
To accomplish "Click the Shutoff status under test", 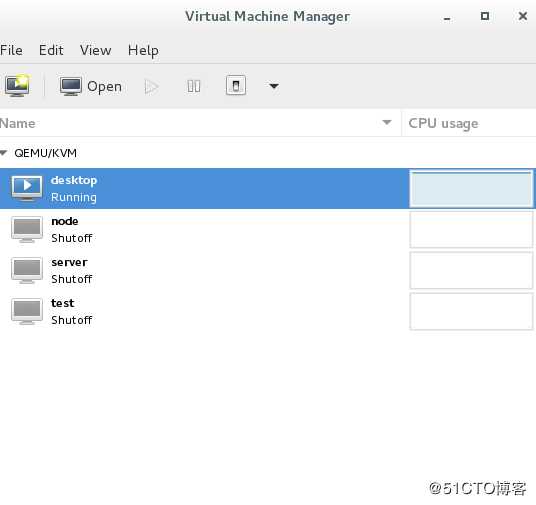I will pos(72,320).
